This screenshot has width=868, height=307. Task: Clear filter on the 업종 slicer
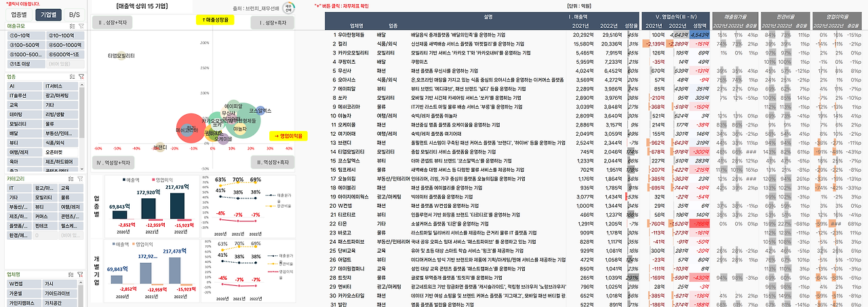81,77
